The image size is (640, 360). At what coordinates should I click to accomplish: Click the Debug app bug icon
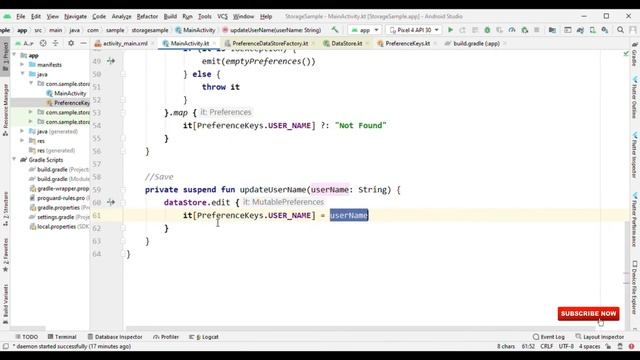(487, 30)
